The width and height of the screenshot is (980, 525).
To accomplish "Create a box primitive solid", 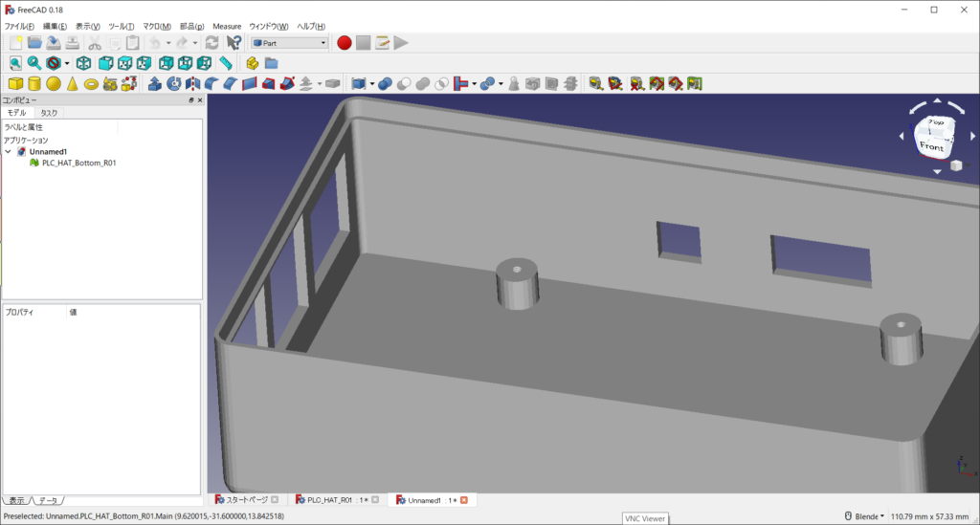I will point(16,84).
